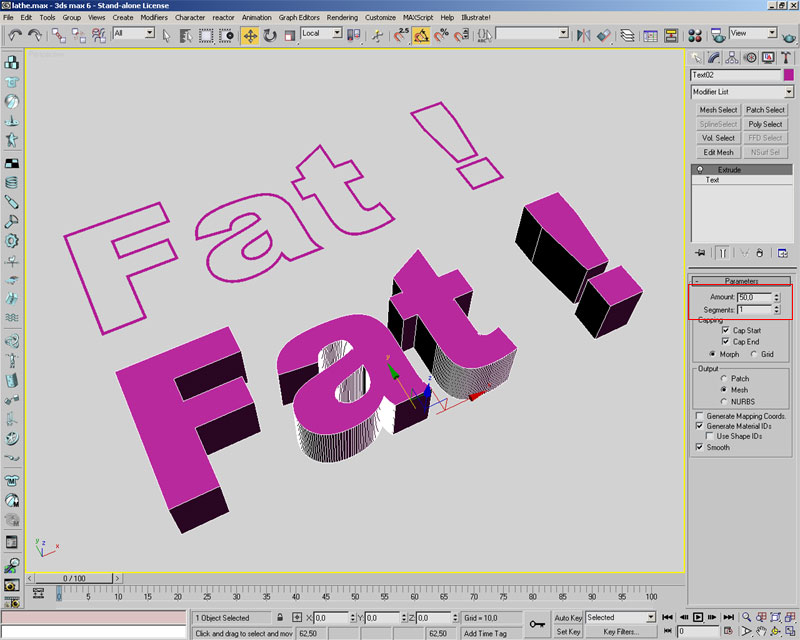
Task: Switch to the Utilities hammer tab
Action: pyautogui.click(x=785, y=56)
